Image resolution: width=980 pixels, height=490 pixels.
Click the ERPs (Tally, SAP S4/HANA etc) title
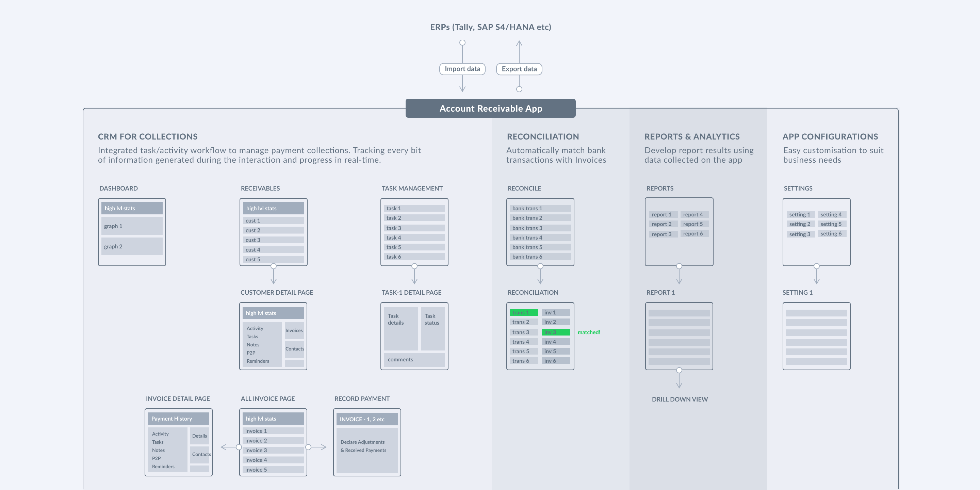[490, 27]
